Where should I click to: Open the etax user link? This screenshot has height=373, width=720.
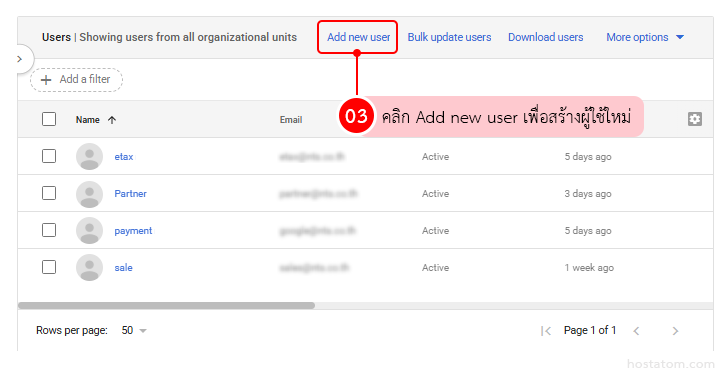coord(124,157)
